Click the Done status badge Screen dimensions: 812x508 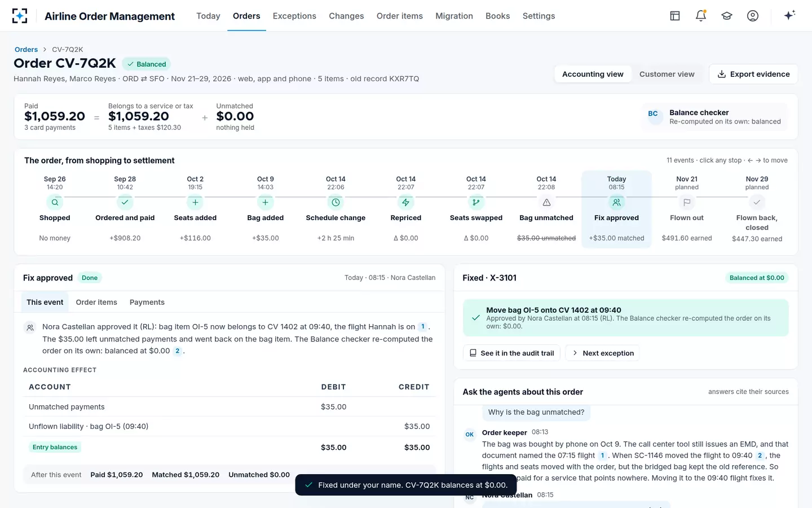(x=90, y=278)
